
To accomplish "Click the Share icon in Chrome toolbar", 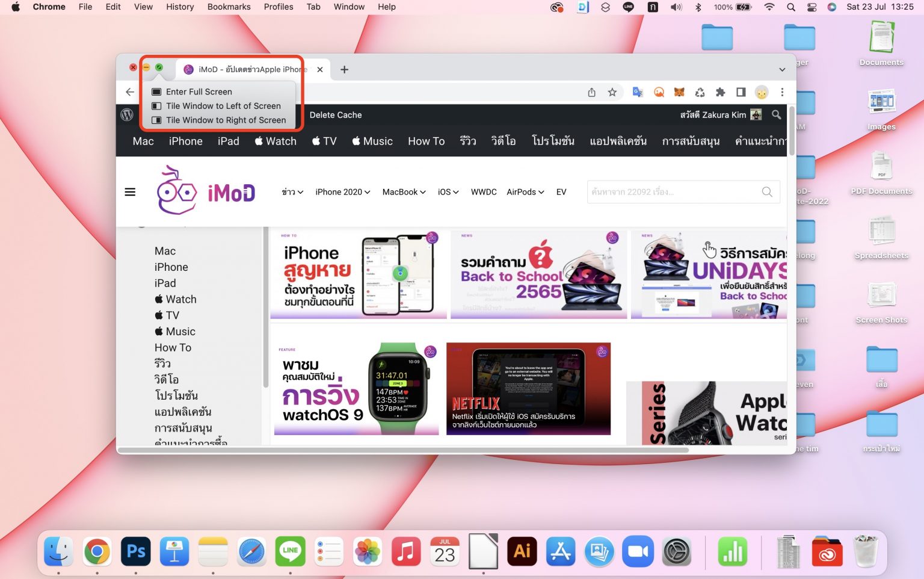I will click(591, 92).
